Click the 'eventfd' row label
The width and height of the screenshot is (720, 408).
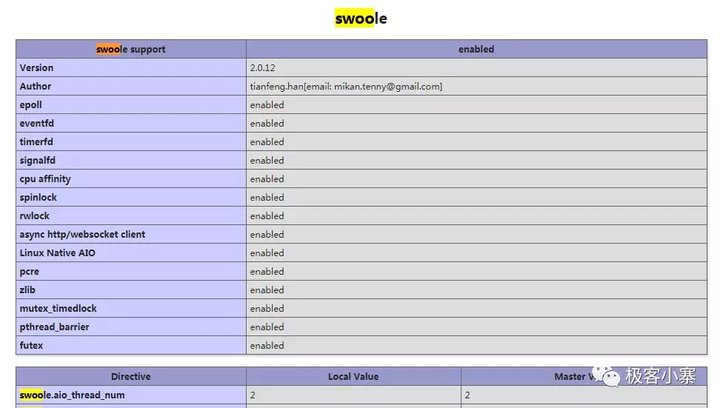point(37,123)
